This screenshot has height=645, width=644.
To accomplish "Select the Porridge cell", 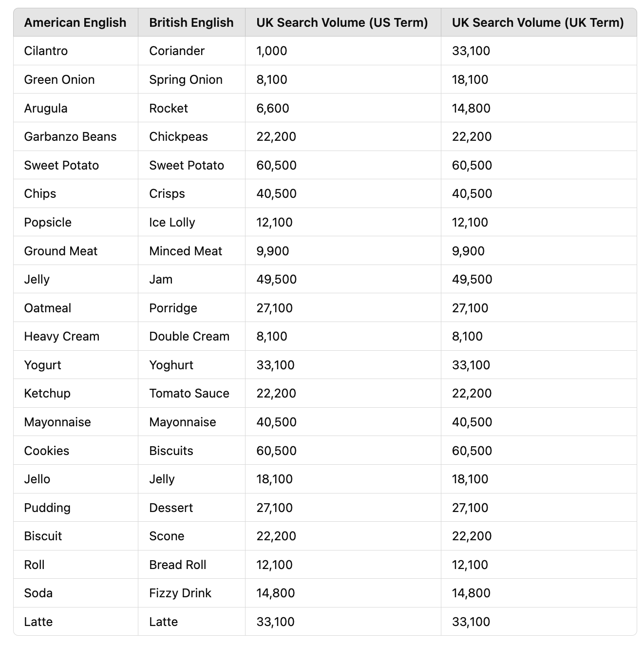I will click(173, 308).
